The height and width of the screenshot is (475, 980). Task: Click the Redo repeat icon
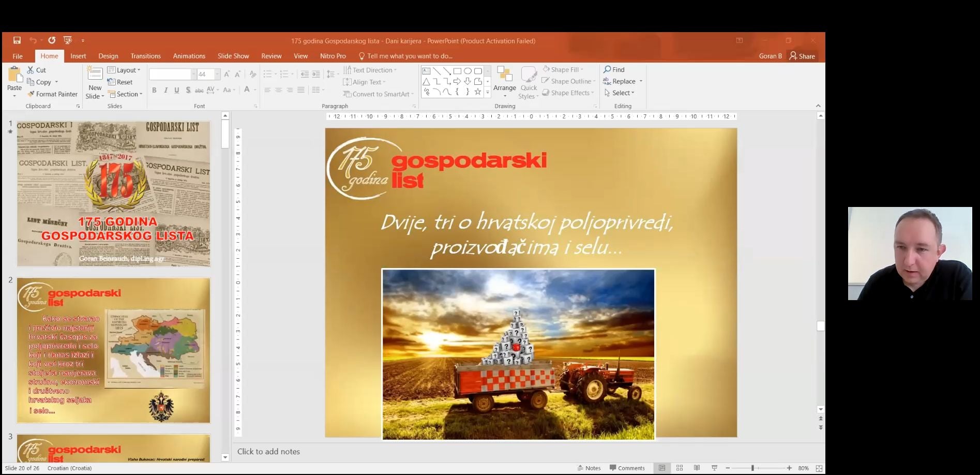point(52,40)
